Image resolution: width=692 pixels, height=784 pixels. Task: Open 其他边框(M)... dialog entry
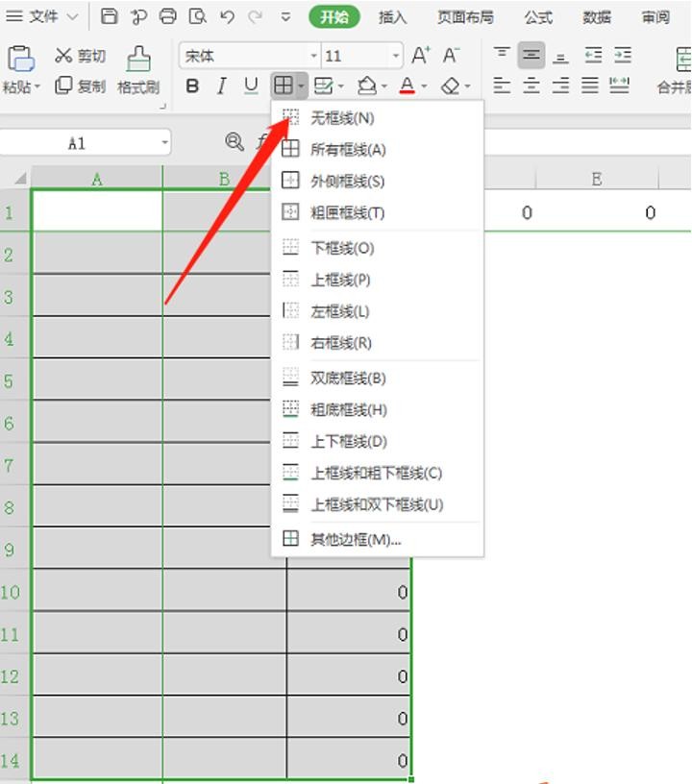(x=355, y=539)
